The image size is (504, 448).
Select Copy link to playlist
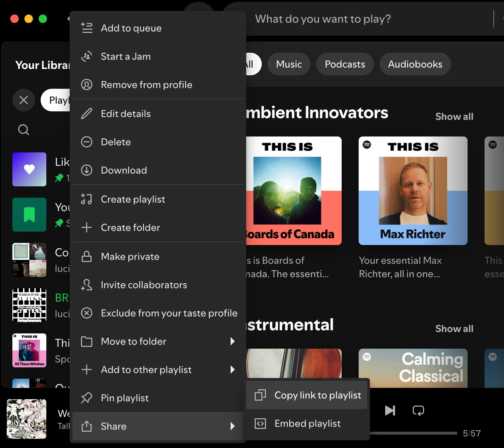click(x=317, y=395)
